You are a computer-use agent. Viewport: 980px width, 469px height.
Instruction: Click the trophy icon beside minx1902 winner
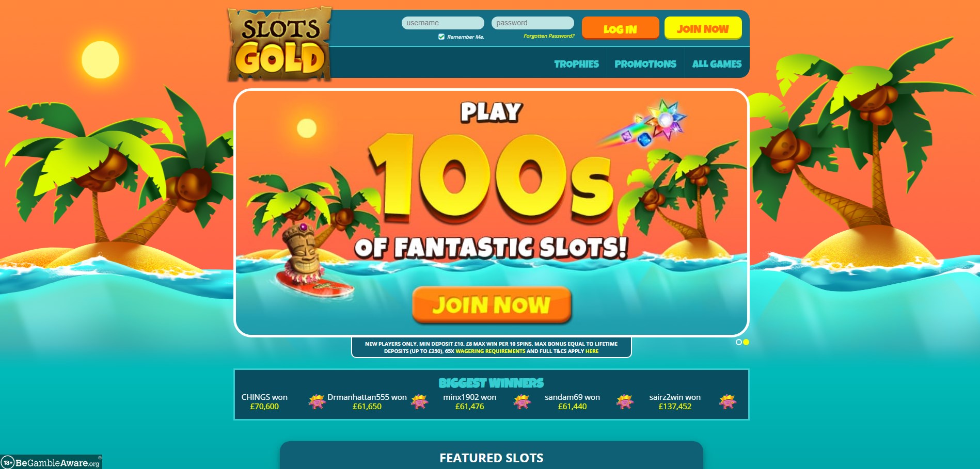point(522,401)
